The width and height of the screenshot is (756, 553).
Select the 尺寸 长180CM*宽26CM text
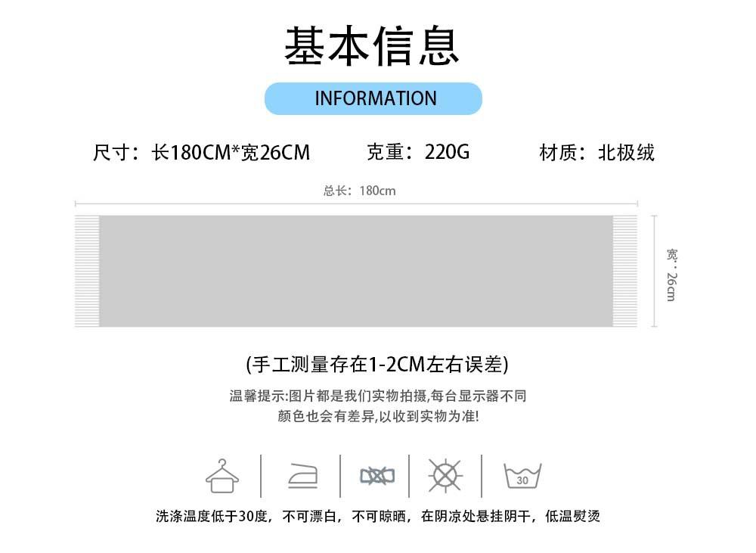tap(201, 152)
